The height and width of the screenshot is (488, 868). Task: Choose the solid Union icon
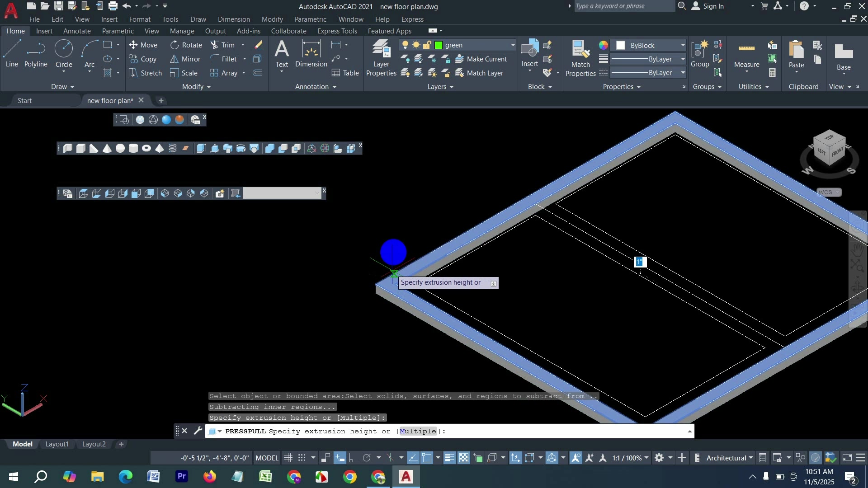270,148
